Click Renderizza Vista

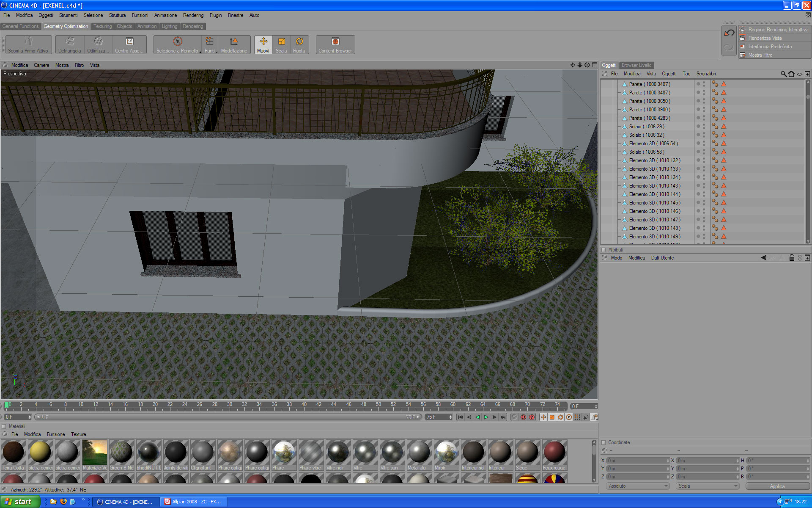(x=765, y=38)
